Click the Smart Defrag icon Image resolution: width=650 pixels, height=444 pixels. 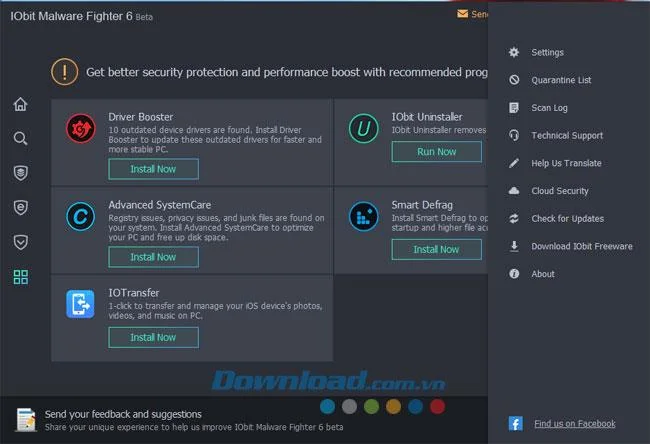364,216
